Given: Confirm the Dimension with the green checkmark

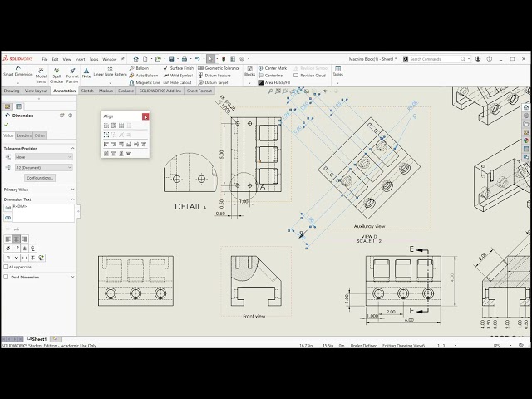Looking at the screenshot, I should pos(6,125).
